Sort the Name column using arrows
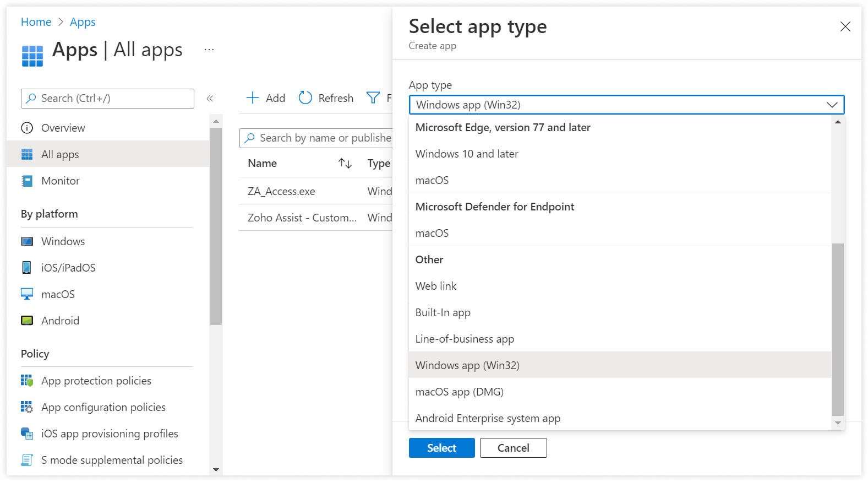 (x=345, y=164)
